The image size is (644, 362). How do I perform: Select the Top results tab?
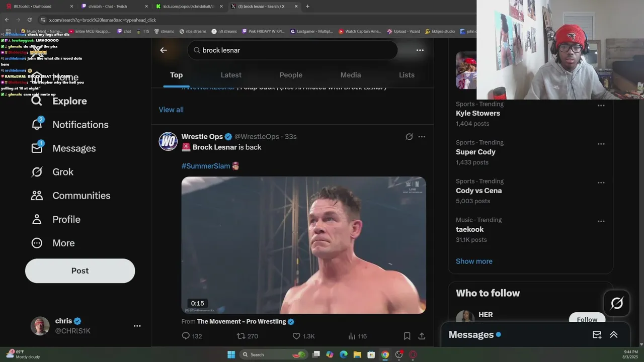click(176, 75)
